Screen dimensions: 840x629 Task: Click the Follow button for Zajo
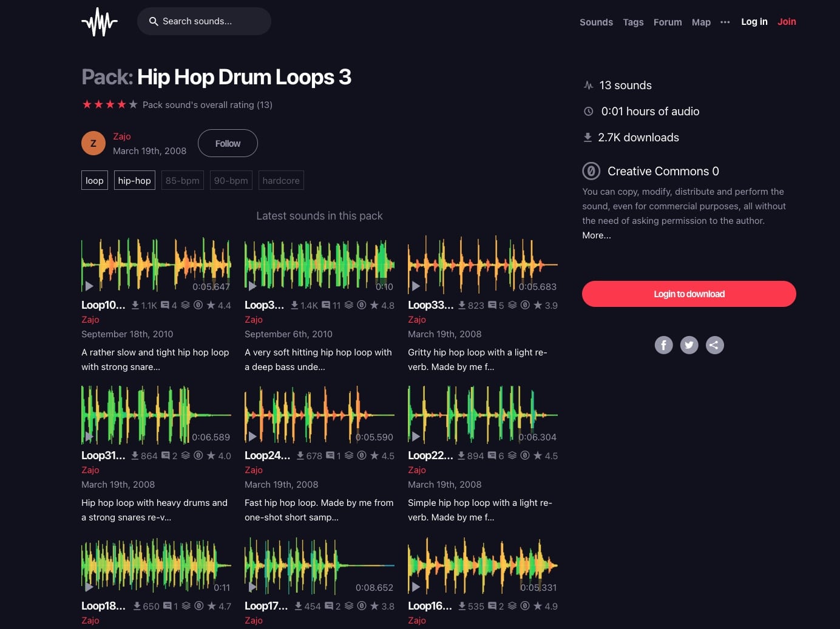coord(228,143)
